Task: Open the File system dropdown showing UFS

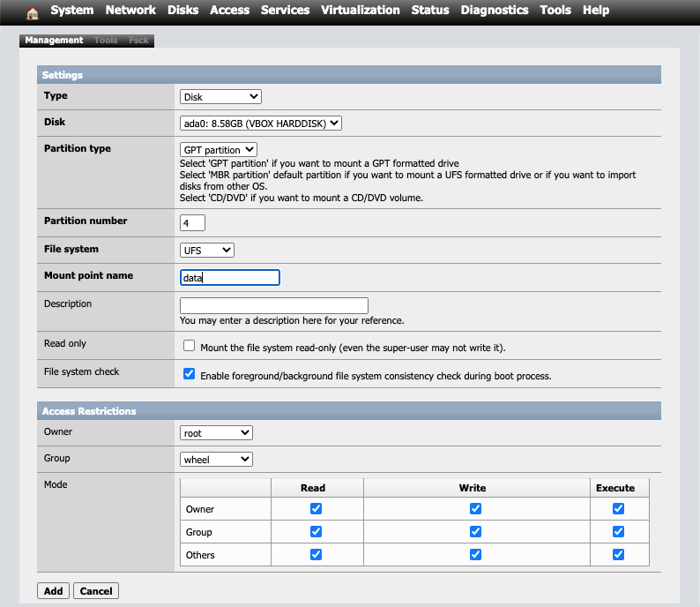Action: [x=206, y=251]
